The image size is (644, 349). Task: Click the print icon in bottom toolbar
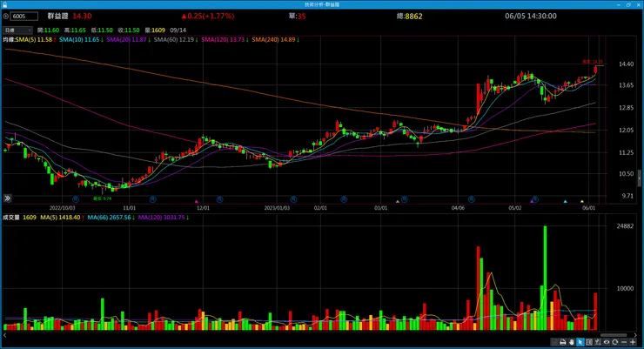[x=563, y=342]
